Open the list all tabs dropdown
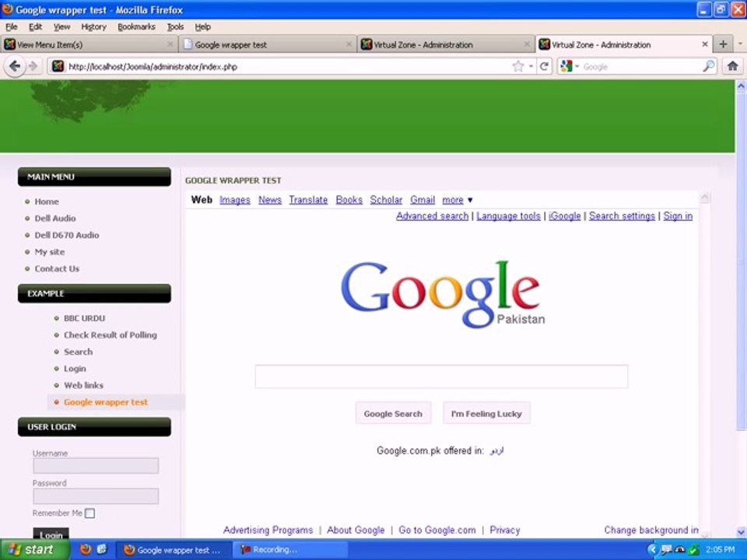This screenshot has height=560, width=747. [x=740, y=44]
